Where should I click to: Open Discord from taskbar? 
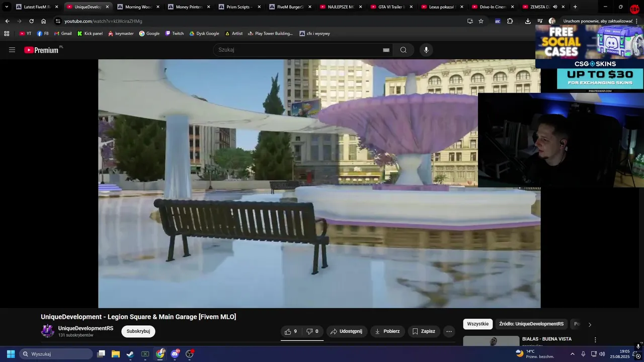click(175, 354)
